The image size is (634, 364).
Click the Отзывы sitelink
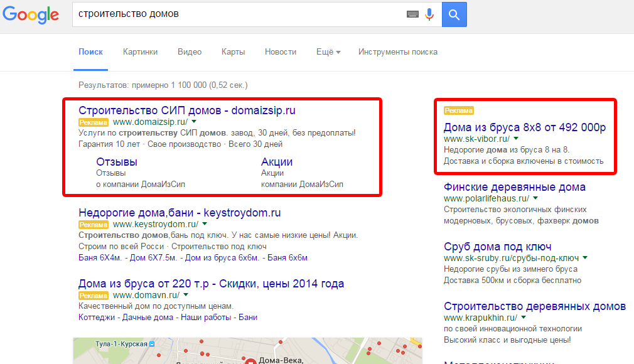[117, 162]
